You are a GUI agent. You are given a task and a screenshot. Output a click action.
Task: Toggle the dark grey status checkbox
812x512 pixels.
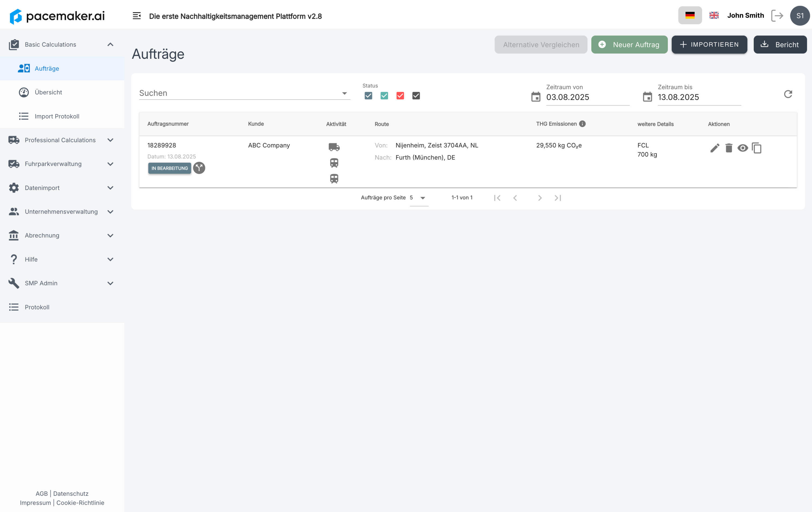(416, 96)
